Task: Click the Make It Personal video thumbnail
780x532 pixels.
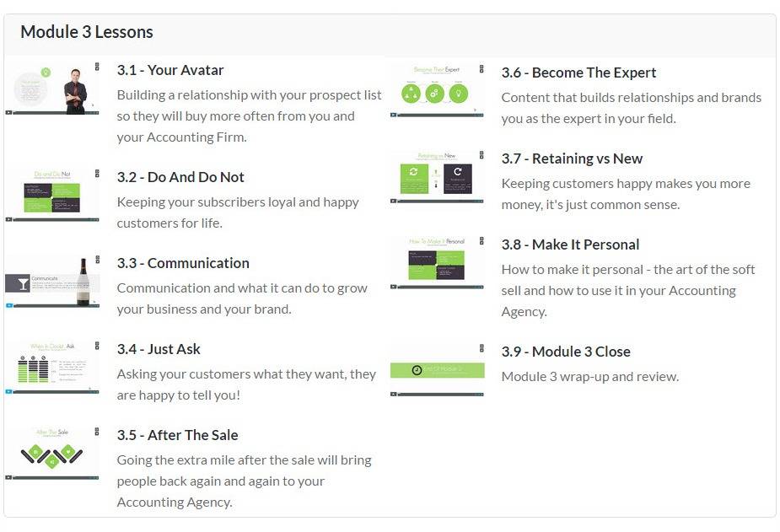Action: point(437,260)
